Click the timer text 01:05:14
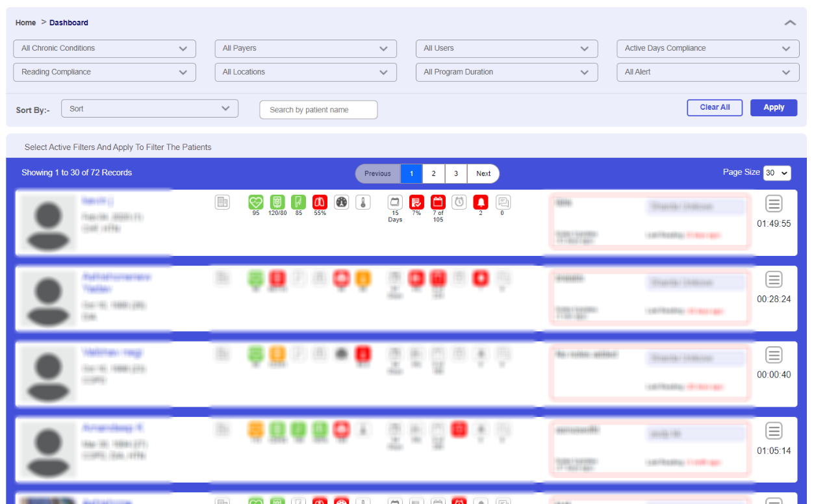 (774, 451)
